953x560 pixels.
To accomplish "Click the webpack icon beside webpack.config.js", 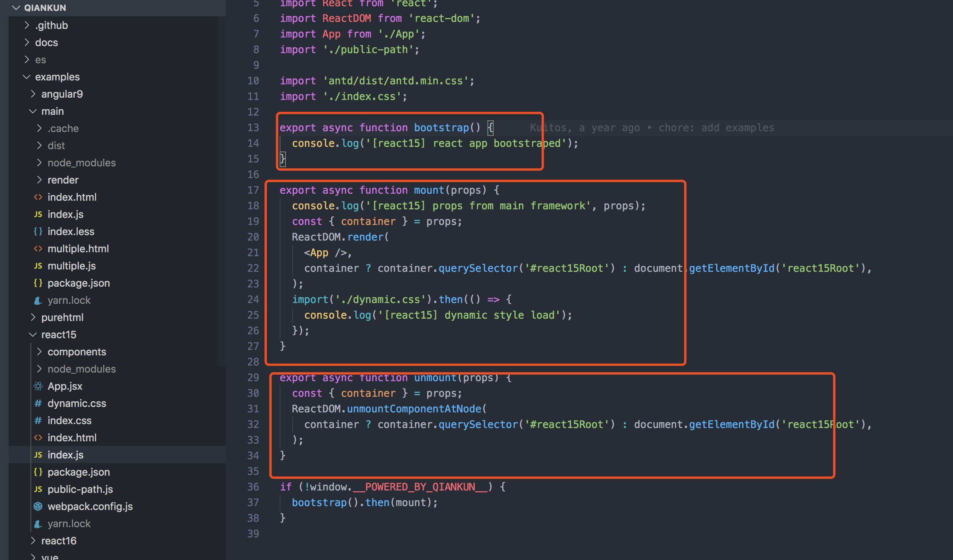I will click(38, 506).
